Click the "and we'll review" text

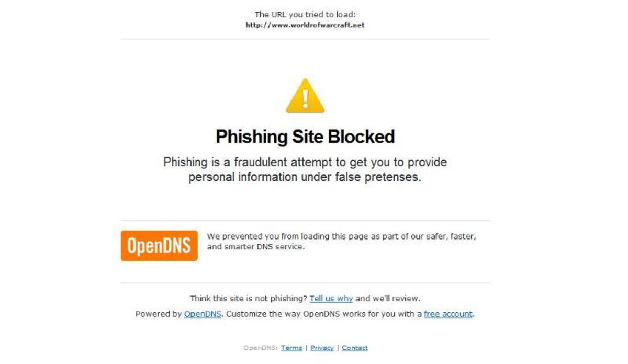coord(388,299)
